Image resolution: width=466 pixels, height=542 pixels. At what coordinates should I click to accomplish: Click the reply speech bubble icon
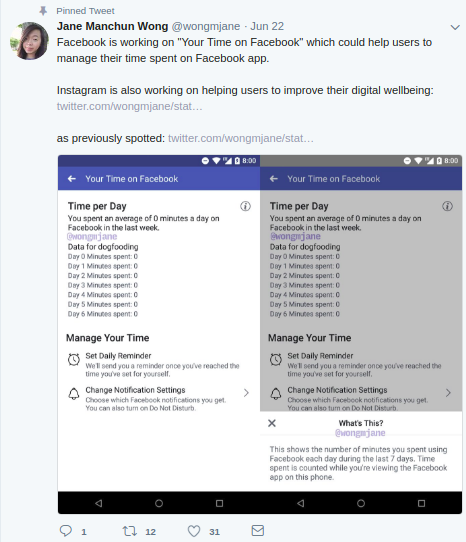click(66, 531)
